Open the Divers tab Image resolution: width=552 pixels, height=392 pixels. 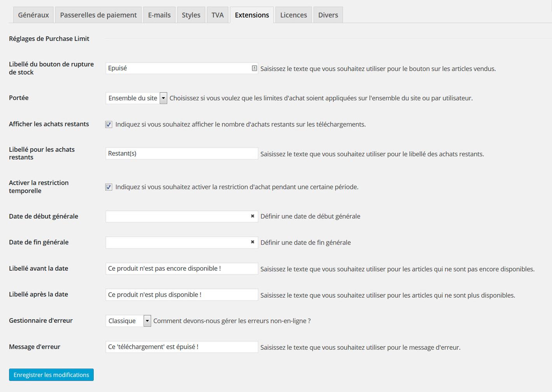[x=328, y=15]
